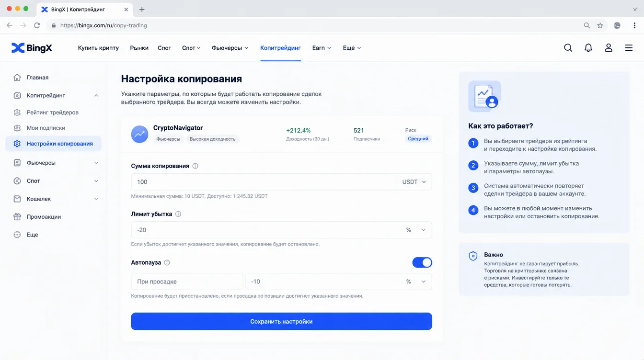Screen dimensions: 644x360
Task: Click the browser address bar search icon
Action: coord(586,25)
